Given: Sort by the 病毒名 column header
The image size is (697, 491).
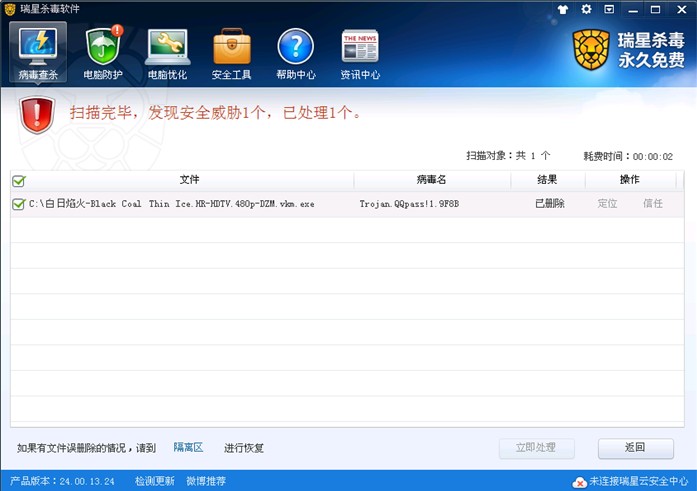Looking at the screenshot, I should [431, 180].
